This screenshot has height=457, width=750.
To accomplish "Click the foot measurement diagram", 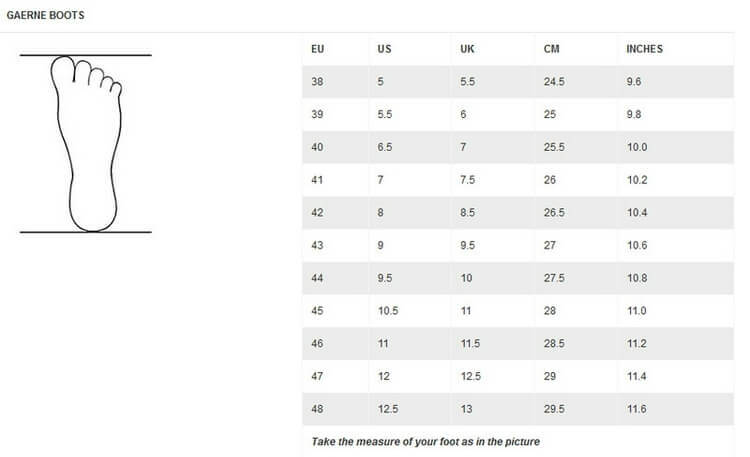I will tap(86, 144).
